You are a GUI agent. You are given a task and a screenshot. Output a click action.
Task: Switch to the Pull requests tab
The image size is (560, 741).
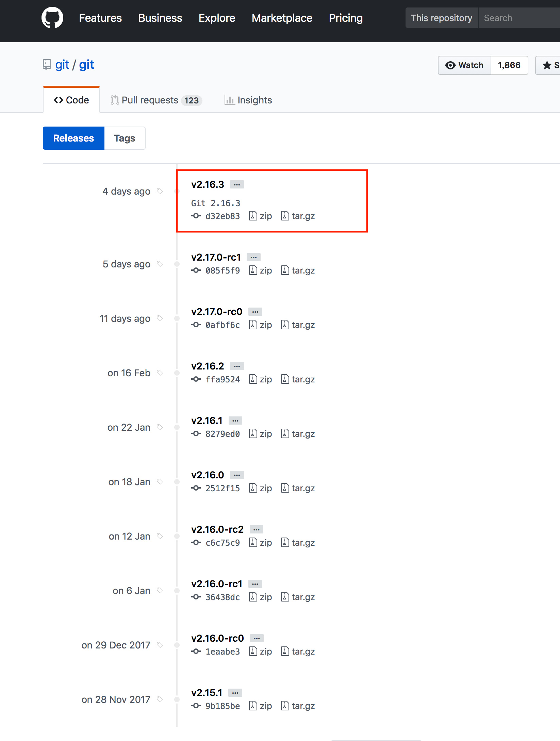point(156,100)
